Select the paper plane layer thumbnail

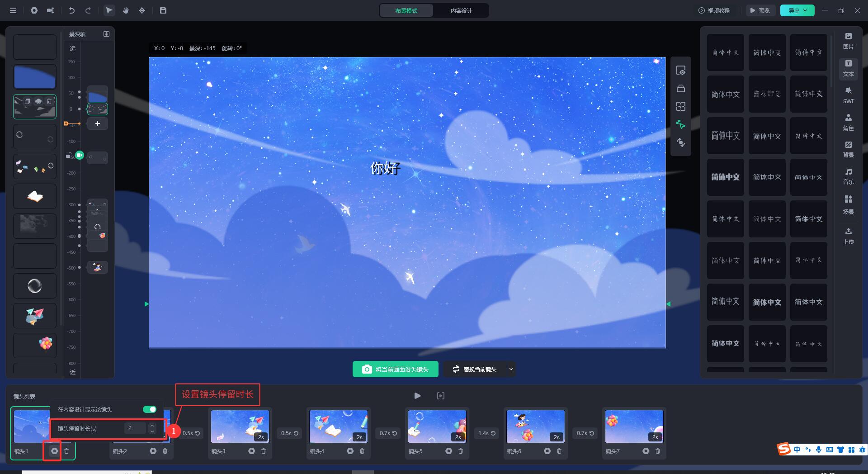pyautogui.click(x=35, y=315)
